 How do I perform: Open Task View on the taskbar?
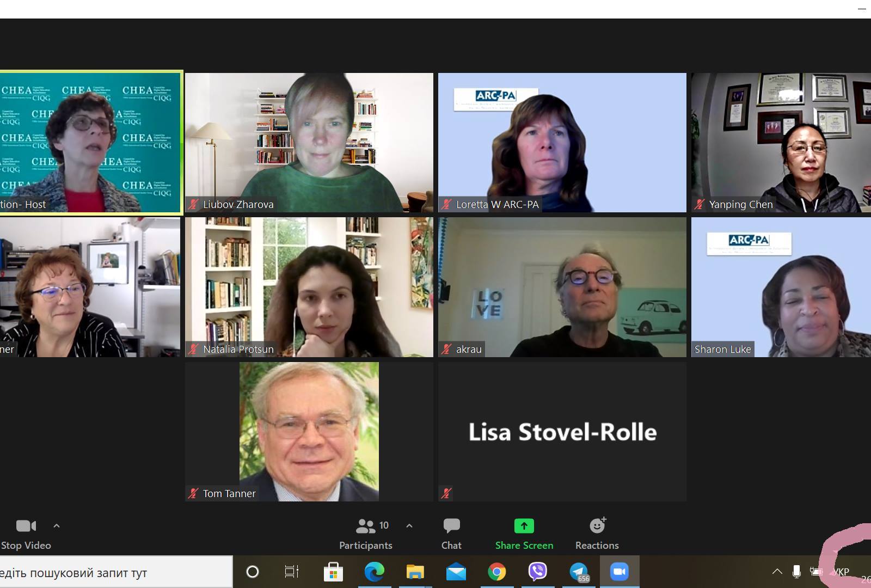[x=292, y=572]
